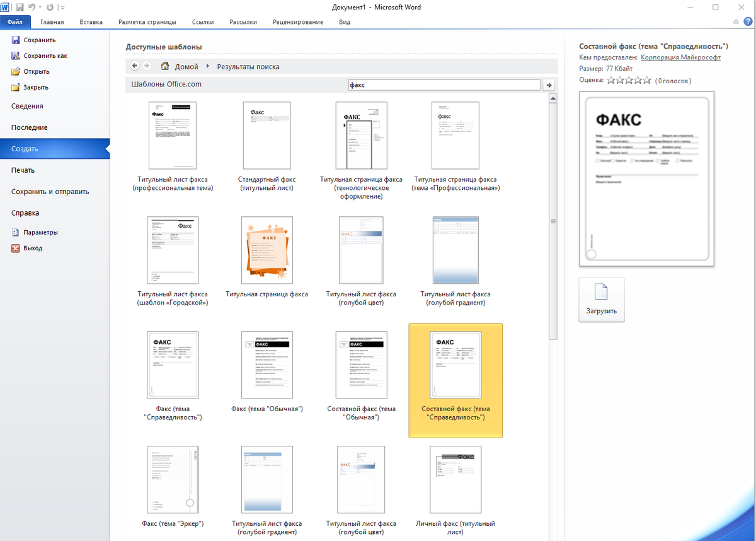
Task: Click the fifth rating star
Action: click(x=646, y=80)
